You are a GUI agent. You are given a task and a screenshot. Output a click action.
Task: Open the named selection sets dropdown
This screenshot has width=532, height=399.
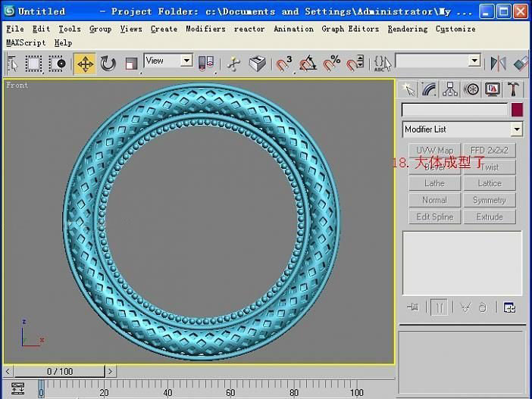click(438, 61)
